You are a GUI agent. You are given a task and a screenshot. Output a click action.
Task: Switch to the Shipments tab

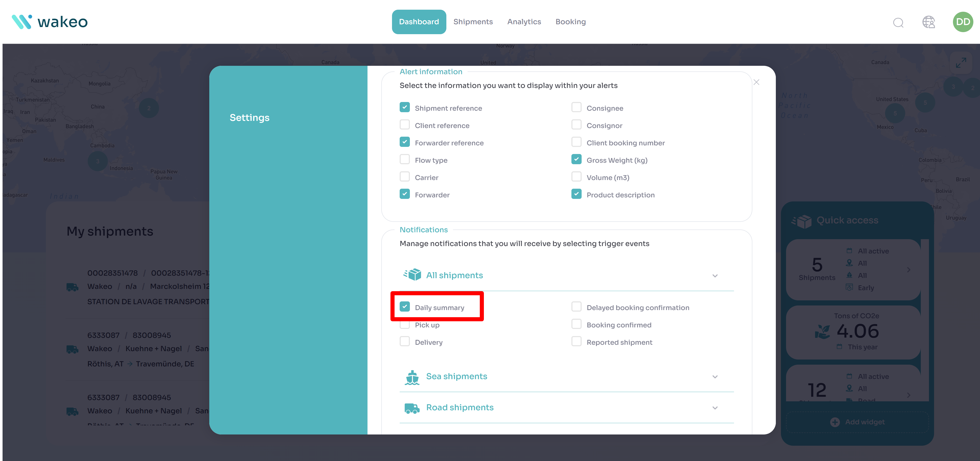point(473,22)
